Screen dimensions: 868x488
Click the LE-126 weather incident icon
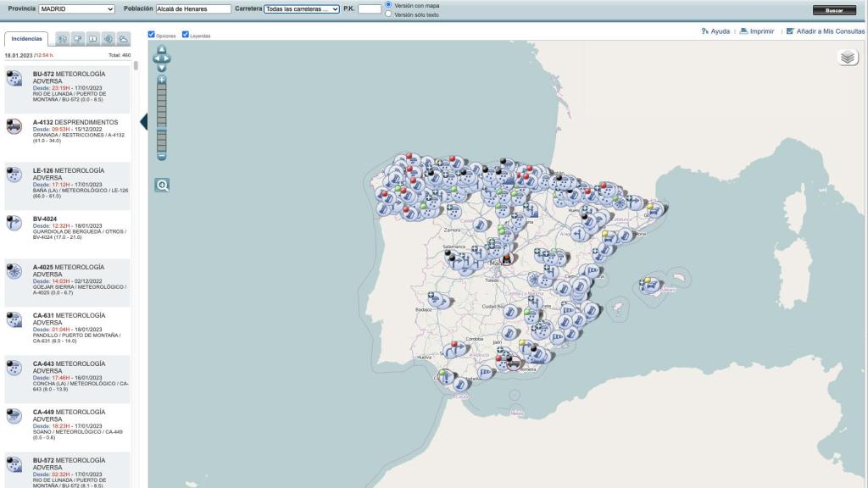(14, 175)
